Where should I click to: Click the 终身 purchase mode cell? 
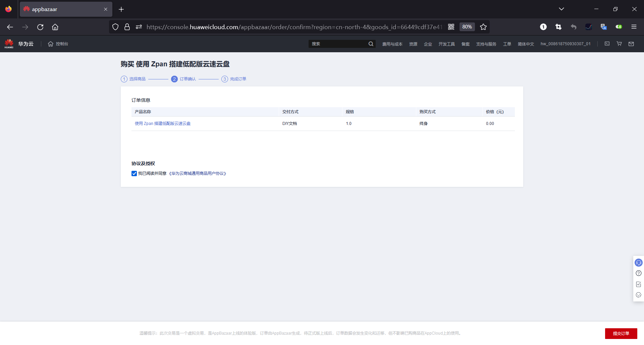tap(423, 124)
